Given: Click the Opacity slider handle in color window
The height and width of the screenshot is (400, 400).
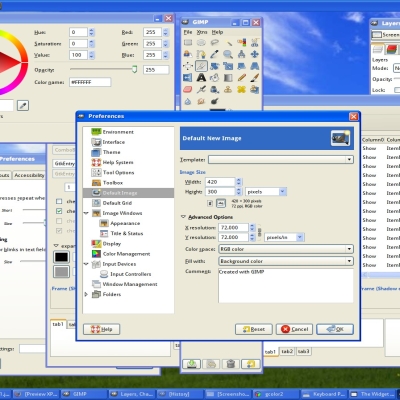Looking at the screenshot, I should (x=134, y=69).
